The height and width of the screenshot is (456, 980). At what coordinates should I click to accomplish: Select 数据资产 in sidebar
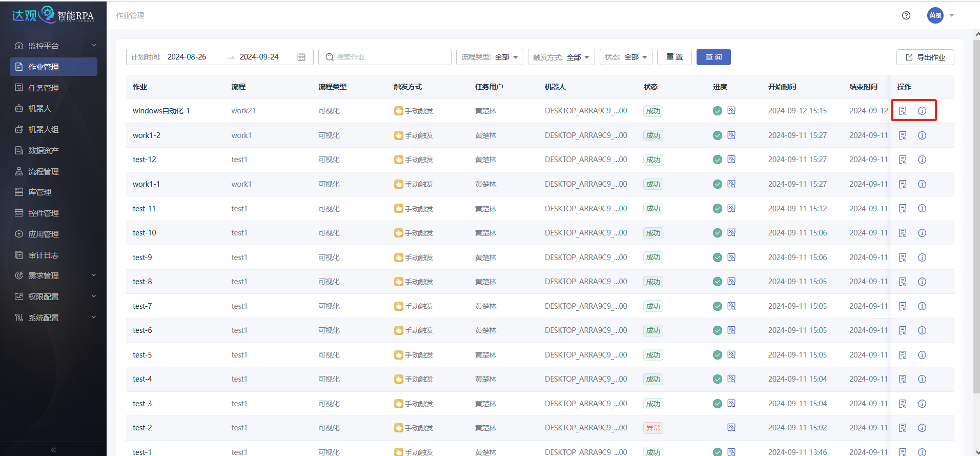click(x=53, y=150)
